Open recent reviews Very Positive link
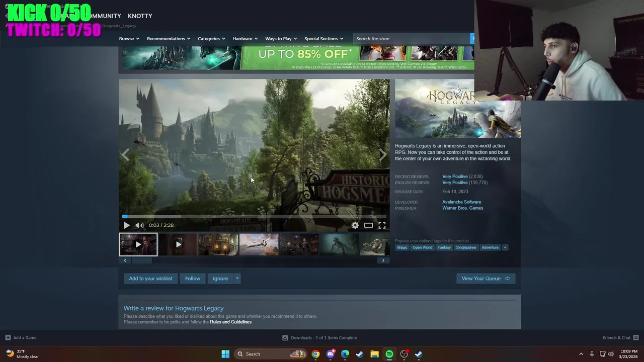The height and width of the screenshot is (362, 644). (x=455, y=176)
